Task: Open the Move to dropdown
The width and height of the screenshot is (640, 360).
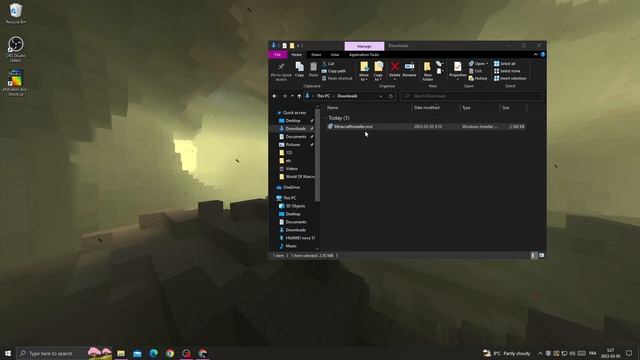Action: tap(364, 71)
